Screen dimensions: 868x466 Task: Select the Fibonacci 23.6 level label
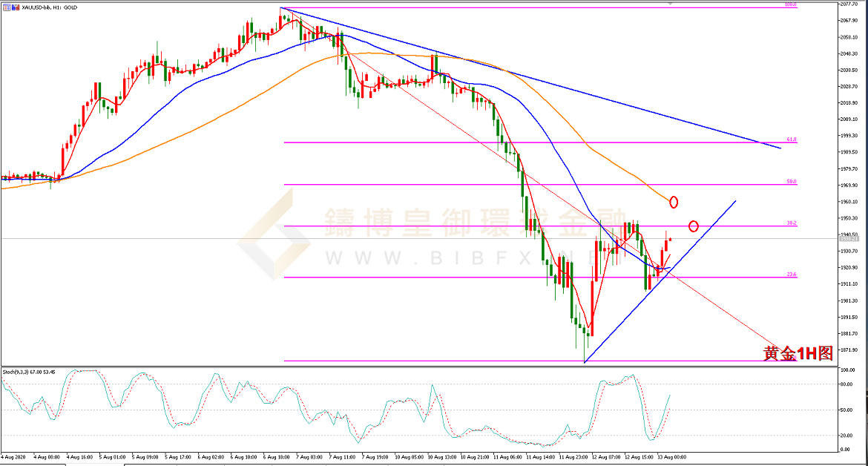[792, 275]
